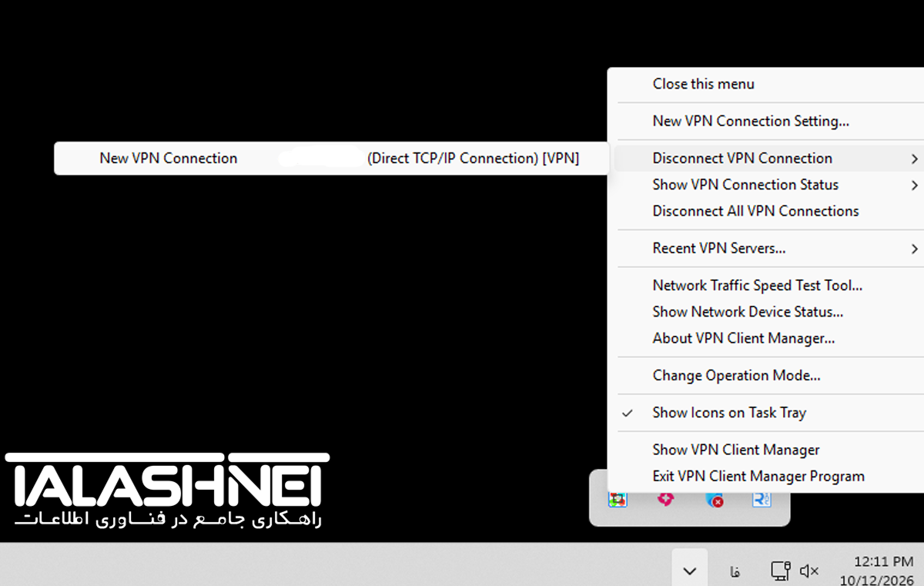The height and width of the screenshot is (586, 924).
Task: Click the SoftEther VPN tray icon in overflow
Action: (x=617, y=499)
